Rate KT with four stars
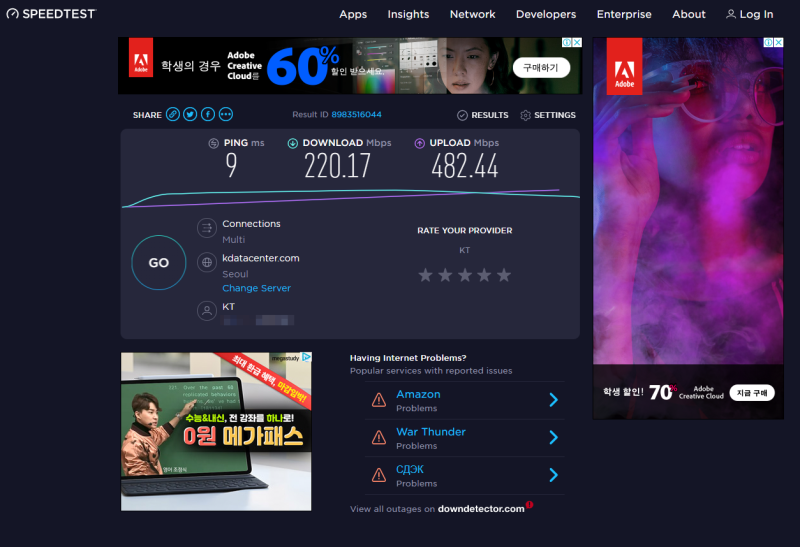Viewport: 800px width, 547px height. coord(484,275)
